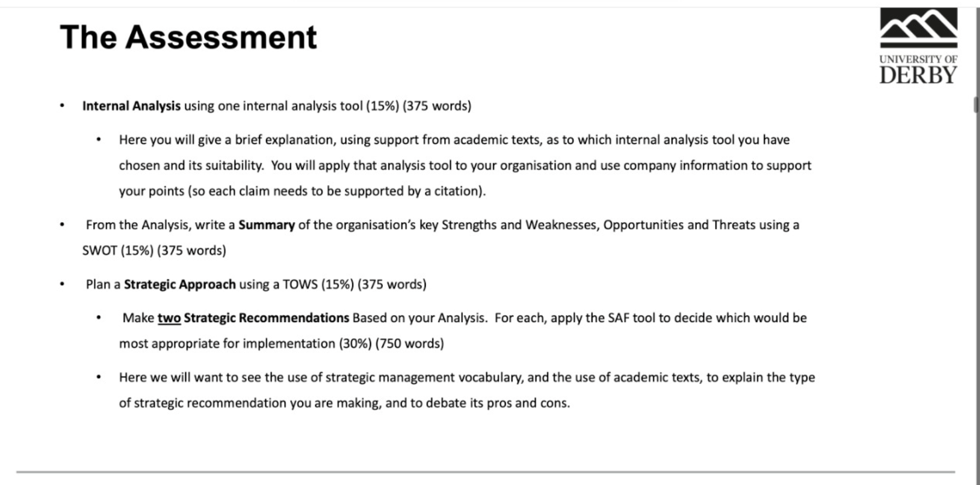The image size is (980, 485).
Task: Click the bold "Internal Analysis" text
Action: click(132, 106)
